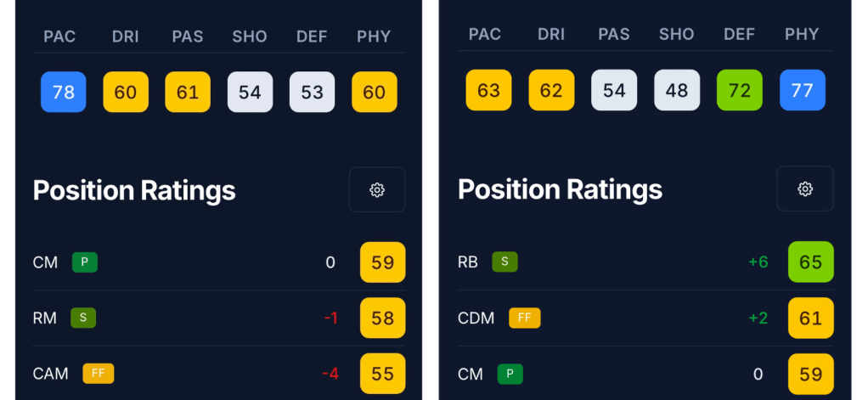Select the RB position row's 65 rating
The width and height of the screenshot is (868, 400).
click(810, 262)
